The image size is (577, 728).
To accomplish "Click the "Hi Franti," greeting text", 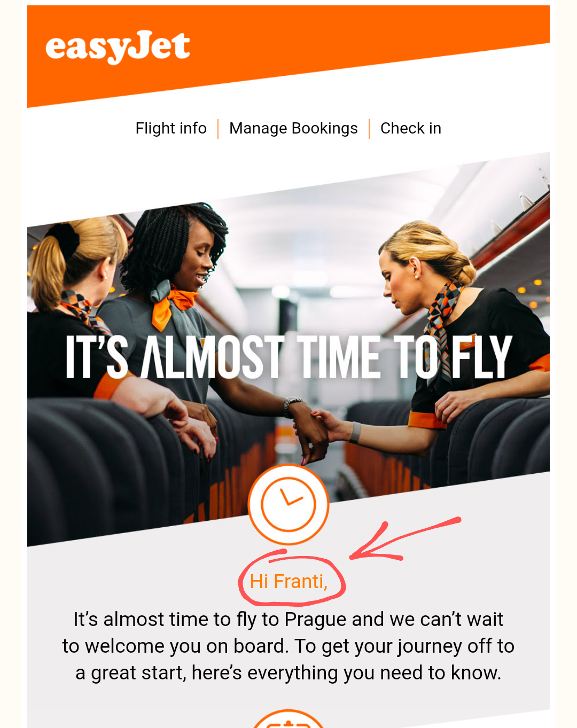I will [x=288, y=582].
